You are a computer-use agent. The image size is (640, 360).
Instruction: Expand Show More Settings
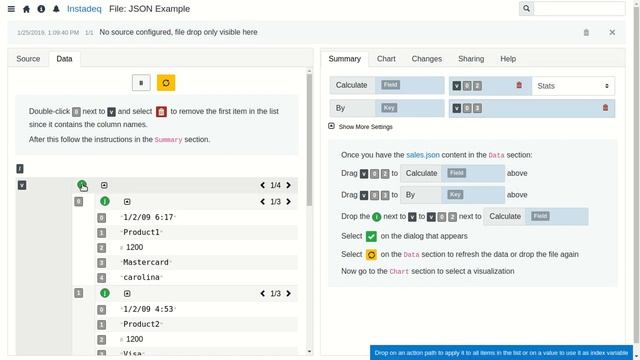click(x=361, y=127)
